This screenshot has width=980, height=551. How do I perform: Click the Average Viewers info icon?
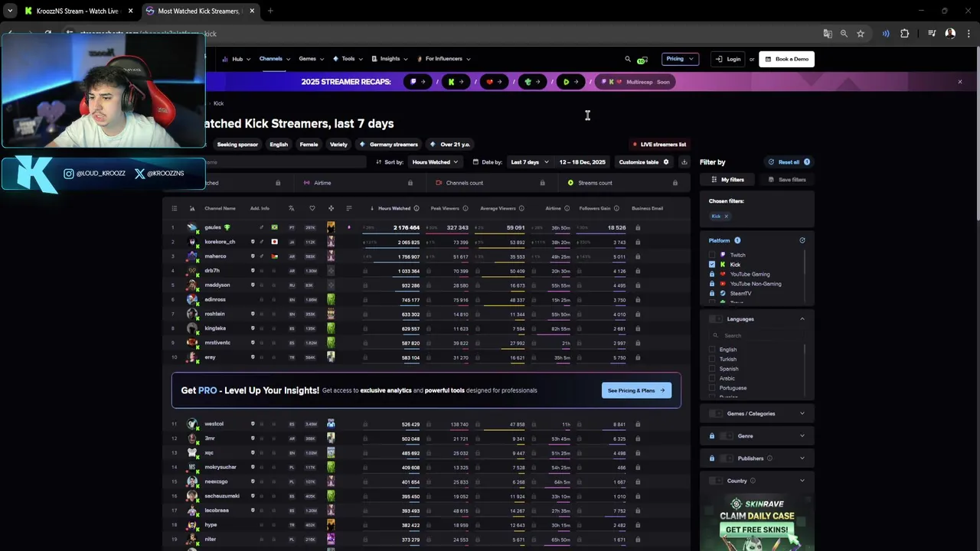tap(522, 208)
